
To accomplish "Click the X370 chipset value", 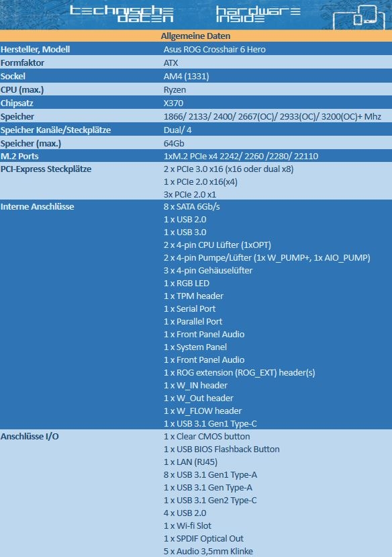I will click(173, 103).
